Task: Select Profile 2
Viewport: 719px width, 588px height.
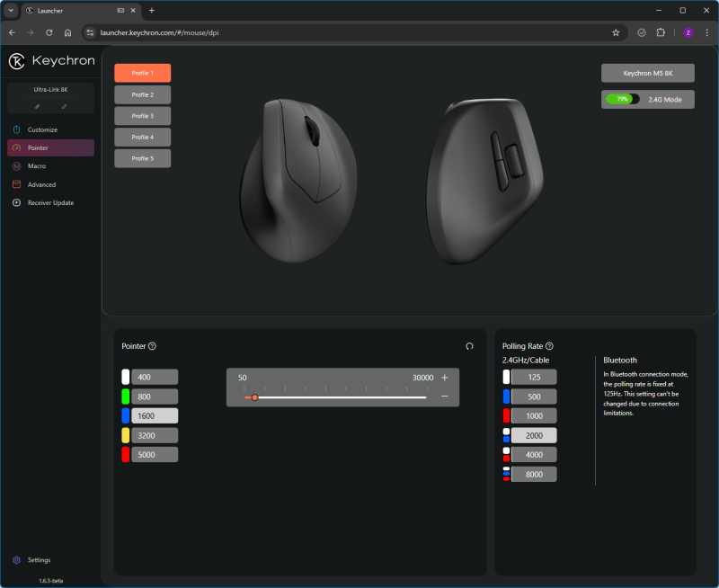Action: (143, 95)
